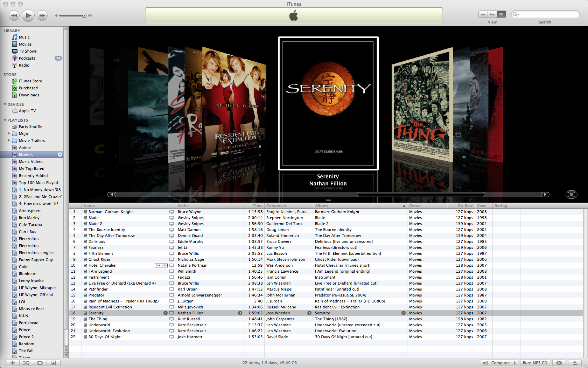Viewport: 588px width, 368px height.
Task: Click the Cover Flow scrollbar thumb
Action: pyautogui.click(x=421, y=195)
